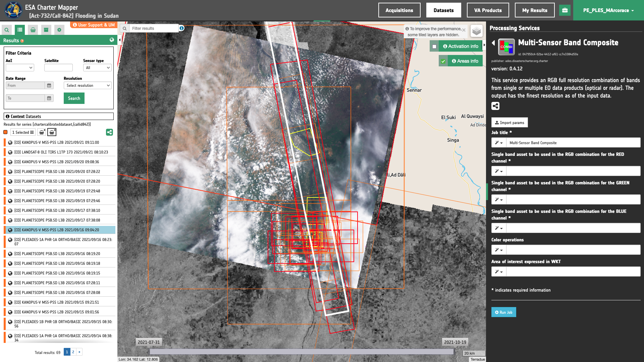The height and width of the screenshot is (362, 644).
Task: Toggle the Areas info checkbox
Action: pyautogui.click(x=443, y=61)
